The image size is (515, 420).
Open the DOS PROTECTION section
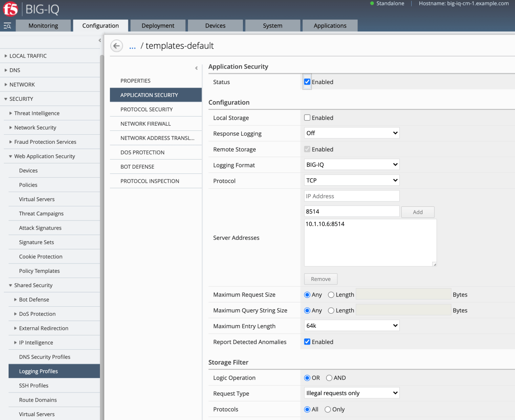pyautogui.click(x=156, y=152)
